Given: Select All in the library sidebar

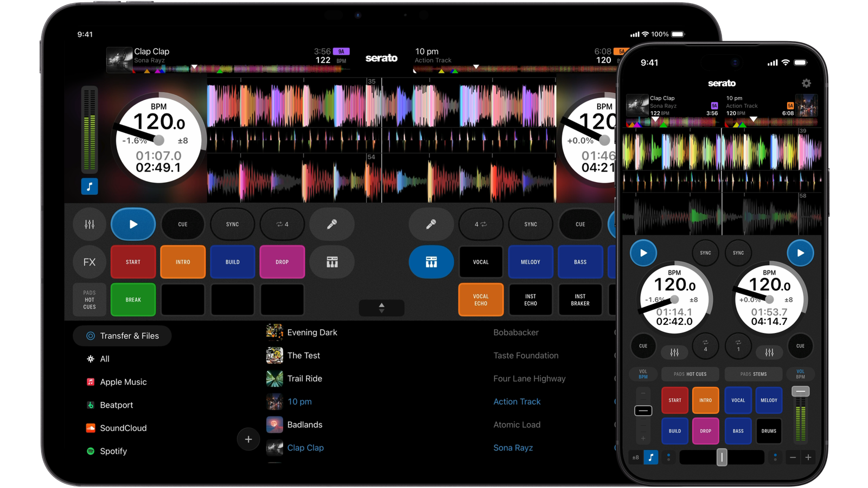Looking at the screenshot, I should (x=98, y=359).
